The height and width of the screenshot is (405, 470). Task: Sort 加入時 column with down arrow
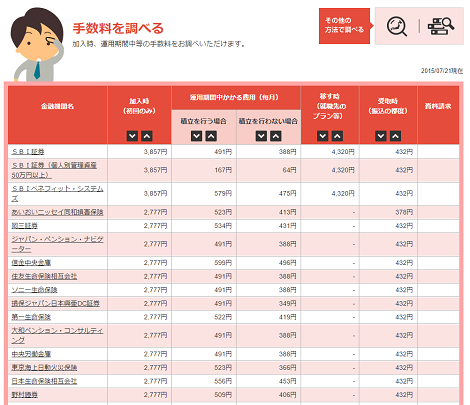coord(132,136)
